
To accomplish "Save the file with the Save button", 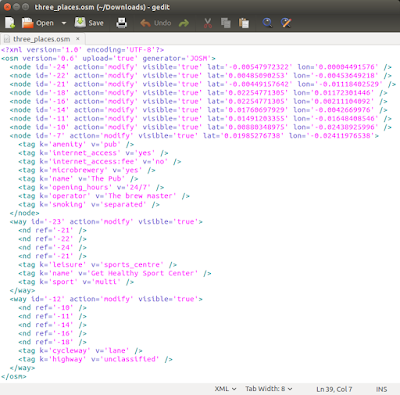I will pyautogui.click(x=89, y=23).
